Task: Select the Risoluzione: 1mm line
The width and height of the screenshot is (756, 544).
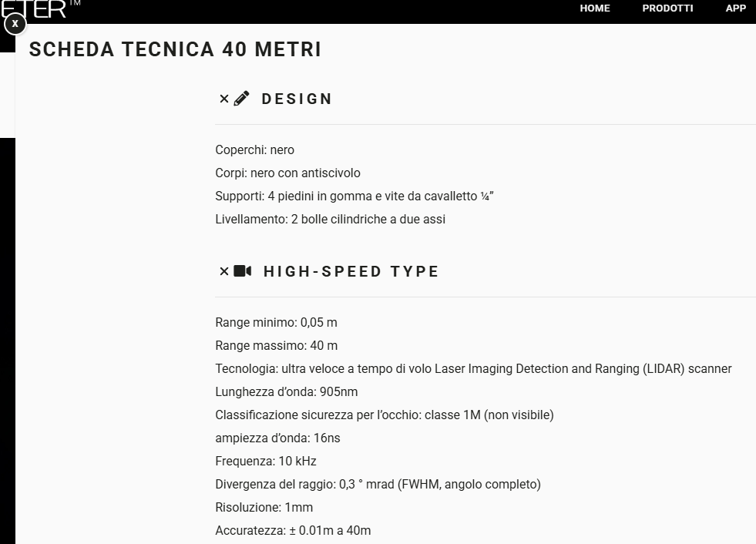Action: (x=264, y=508)
